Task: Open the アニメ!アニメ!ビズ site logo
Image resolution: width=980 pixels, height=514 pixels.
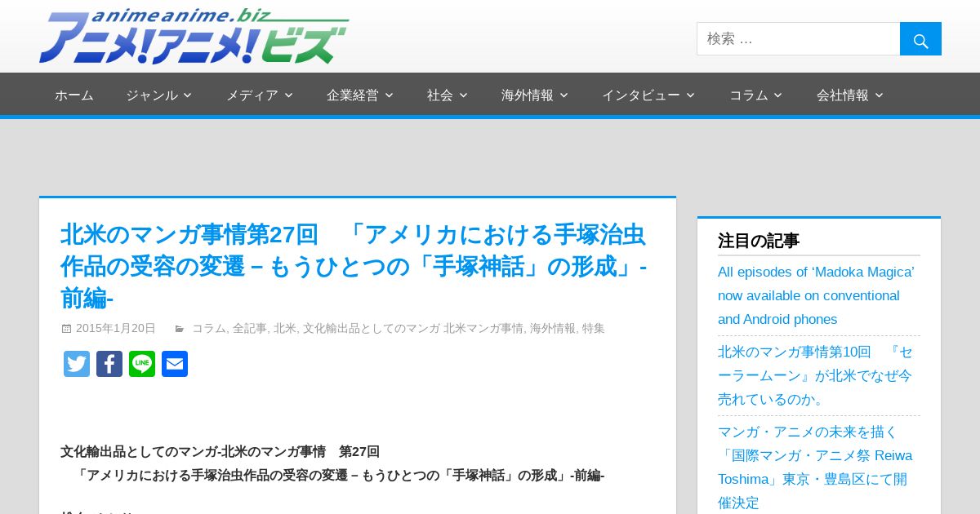Action: 194,36
